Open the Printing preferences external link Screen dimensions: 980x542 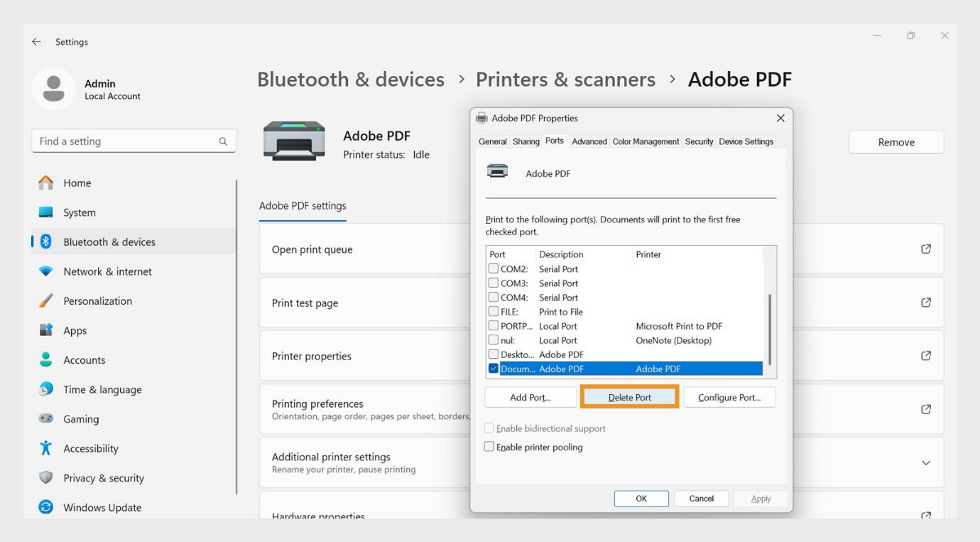click(x=926, y=408)
